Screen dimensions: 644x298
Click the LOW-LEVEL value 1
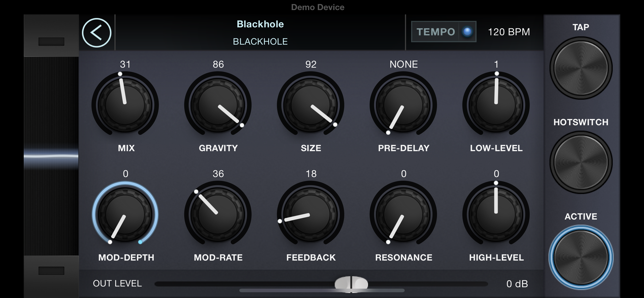pos(496,64)
